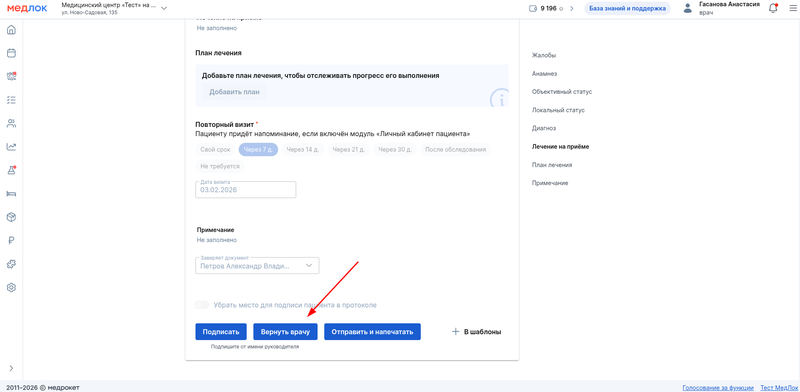The height and width of the screenshot is (392, 800).
Task: Click the МедЛок logo
Action: (x=27, y=8)
